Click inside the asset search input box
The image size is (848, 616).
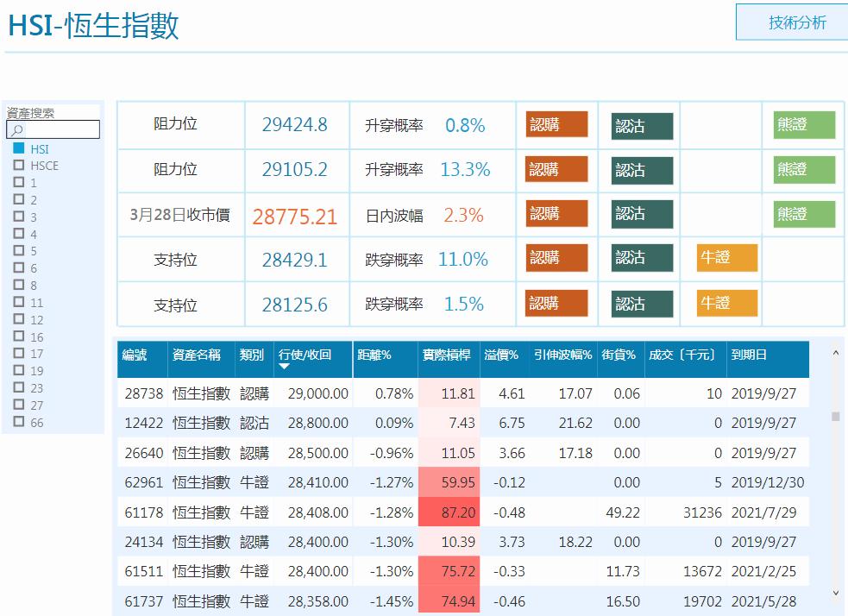60,129
